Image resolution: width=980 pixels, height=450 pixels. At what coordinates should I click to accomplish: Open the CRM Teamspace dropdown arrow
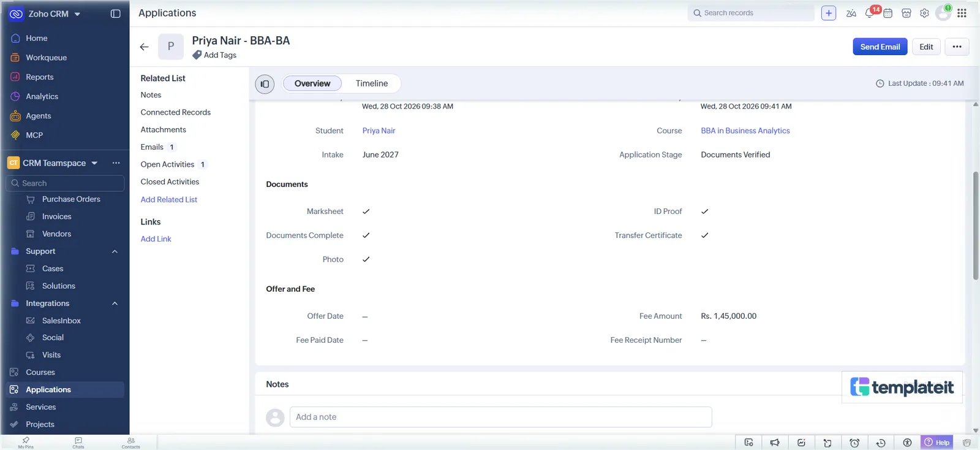[x=94, y=163]
